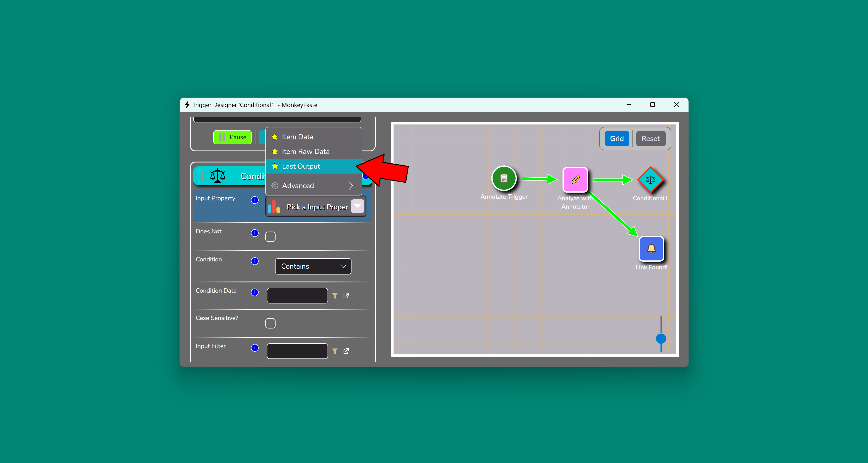Open Condition Data in pop-out editor

(346, 296)
